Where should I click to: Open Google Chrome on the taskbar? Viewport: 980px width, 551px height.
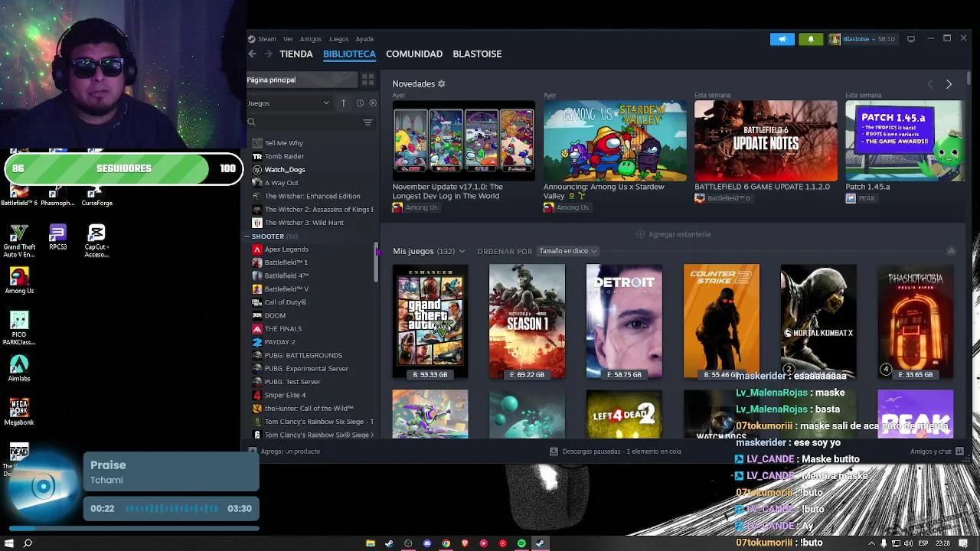446,543
